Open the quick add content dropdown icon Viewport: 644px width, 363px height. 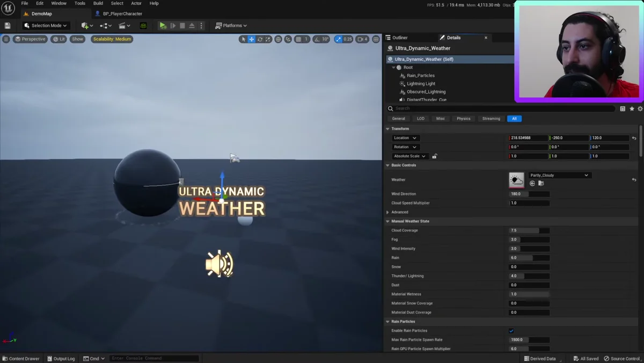coord(87,25)
